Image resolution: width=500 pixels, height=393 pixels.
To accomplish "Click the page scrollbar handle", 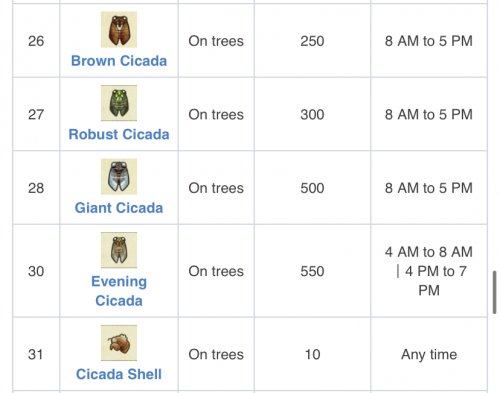I will (495, 292).
